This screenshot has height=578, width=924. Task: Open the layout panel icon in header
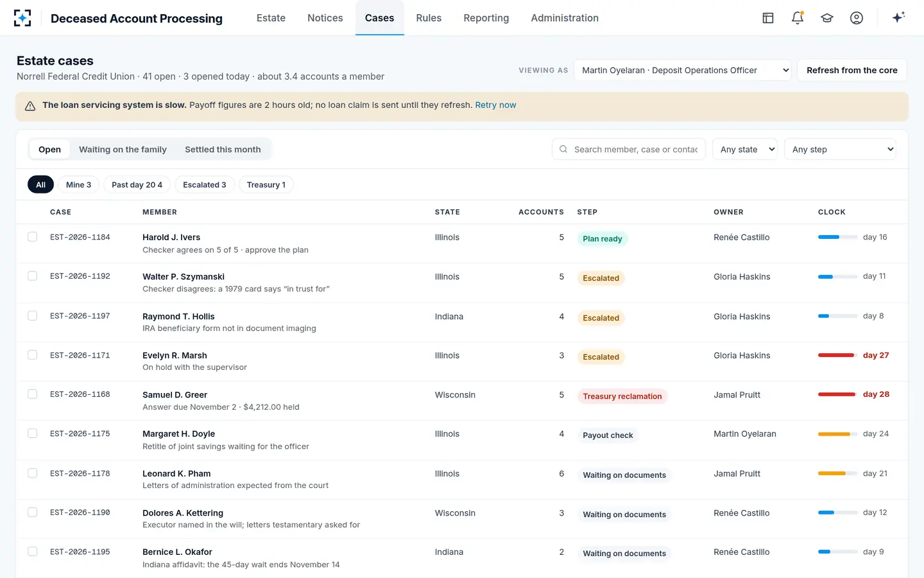[768, 18]
